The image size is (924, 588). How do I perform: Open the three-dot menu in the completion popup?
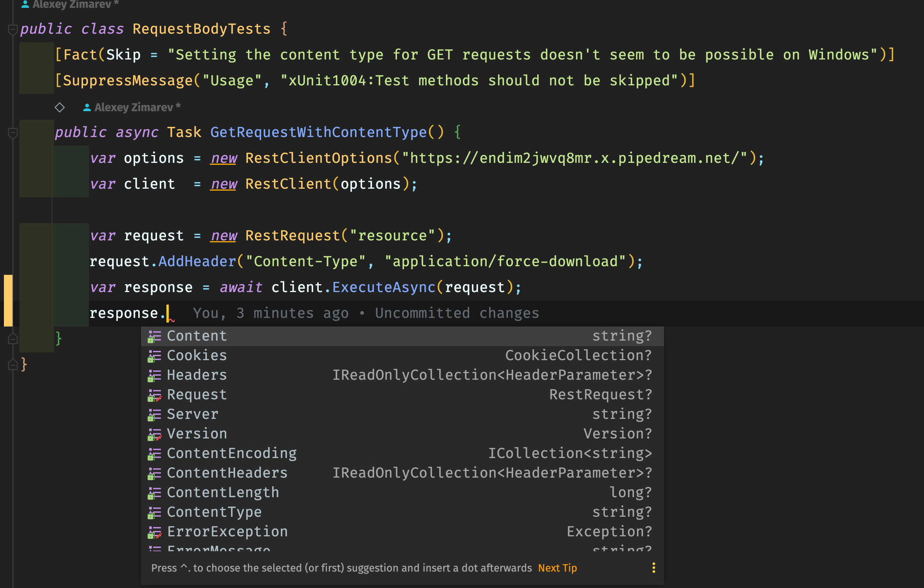pyautogui.click(x=653, y=568)
